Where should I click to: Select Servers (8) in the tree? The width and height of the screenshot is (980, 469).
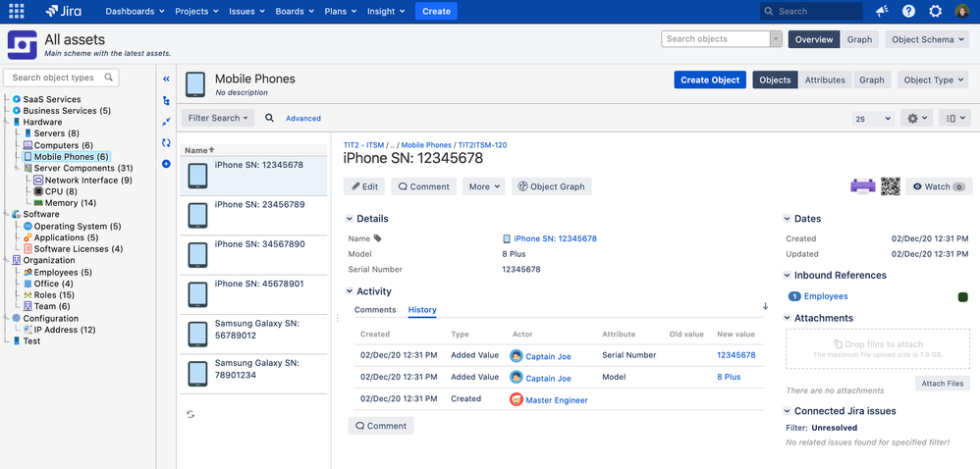pos(56,133)
